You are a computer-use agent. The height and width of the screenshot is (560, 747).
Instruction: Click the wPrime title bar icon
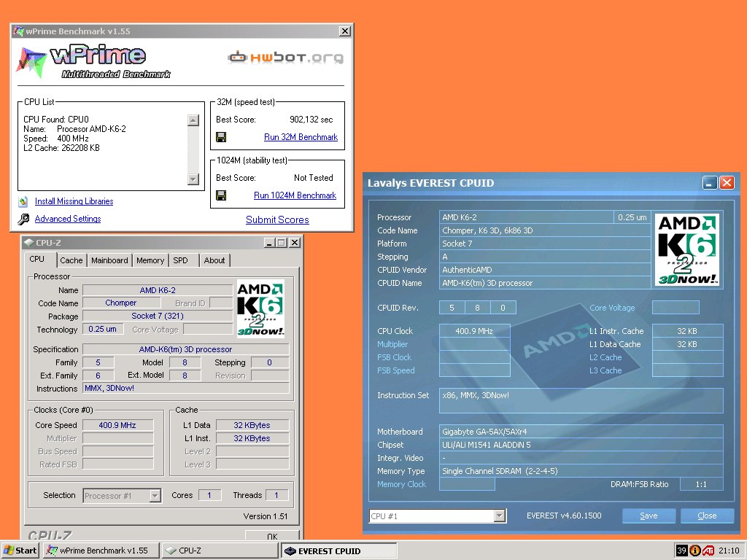pos(18,31)
